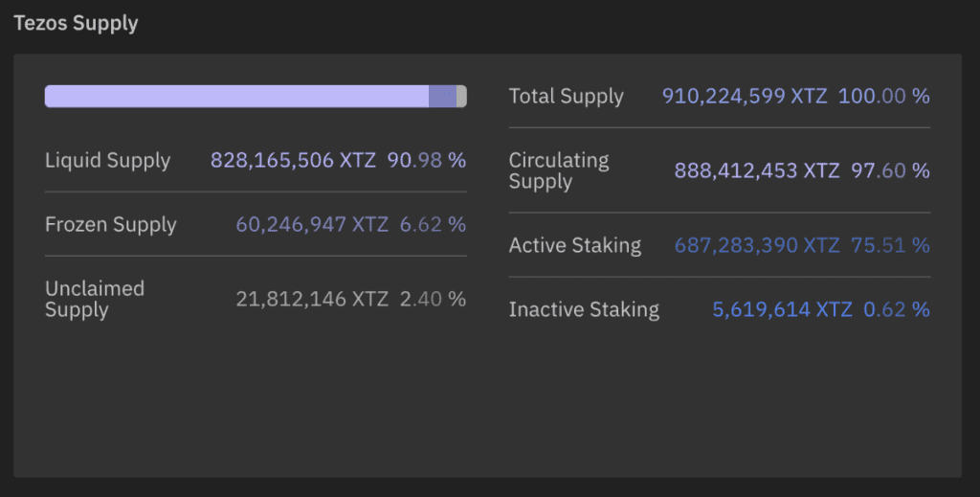
Task: Select the Circulating Supply label
Action: tap(559, 170)
